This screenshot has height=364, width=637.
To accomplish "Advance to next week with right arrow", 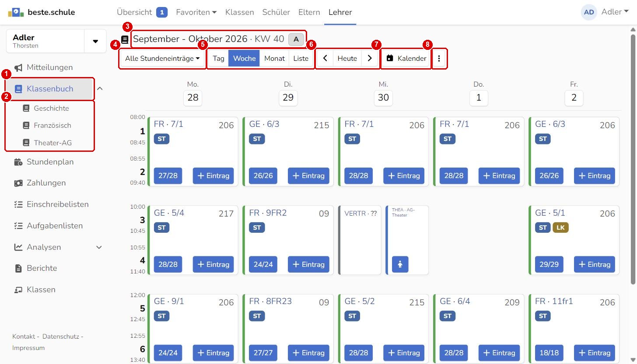I will click(x=370, y=59).
